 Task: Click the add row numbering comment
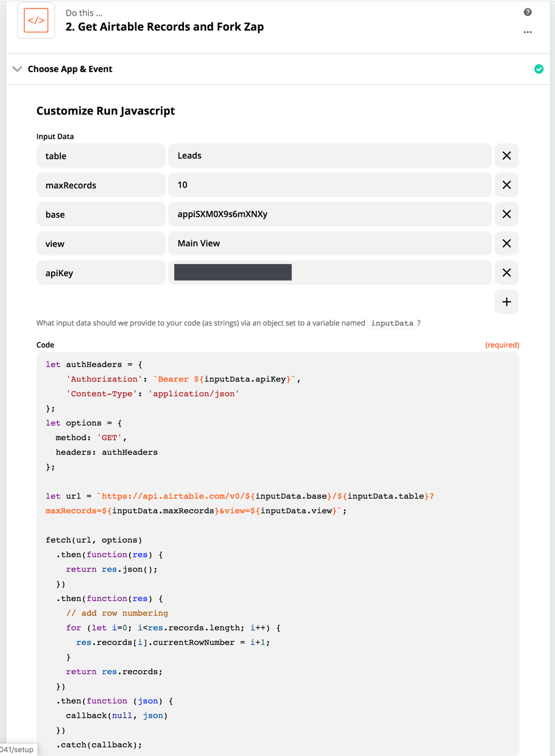pos(117,613)
